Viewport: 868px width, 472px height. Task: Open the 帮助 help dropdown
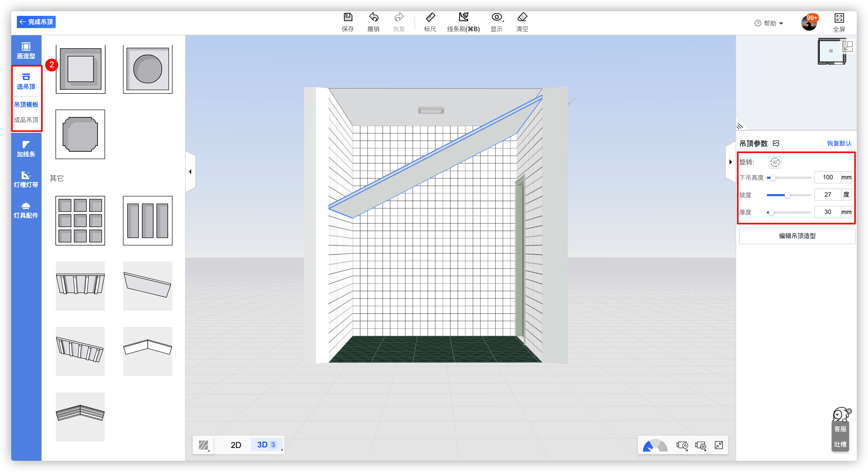(769, 23)
